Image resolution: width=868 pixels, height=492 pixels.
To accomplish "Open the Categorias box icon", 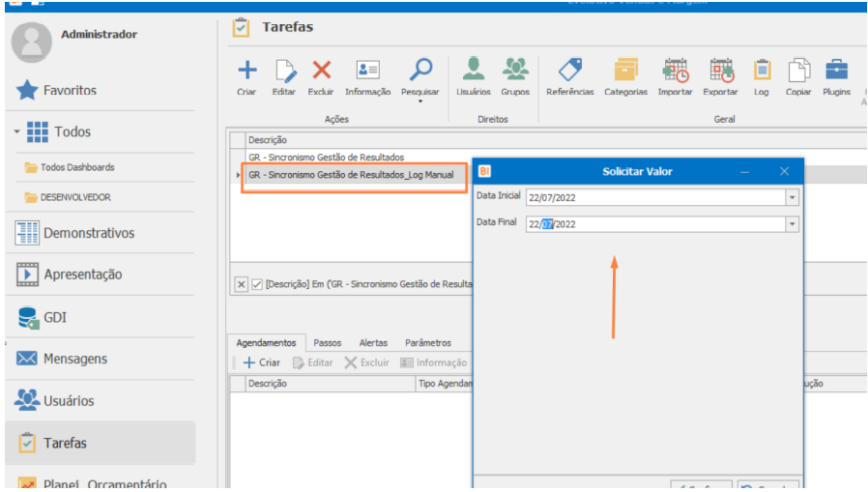I will (625, 71).
